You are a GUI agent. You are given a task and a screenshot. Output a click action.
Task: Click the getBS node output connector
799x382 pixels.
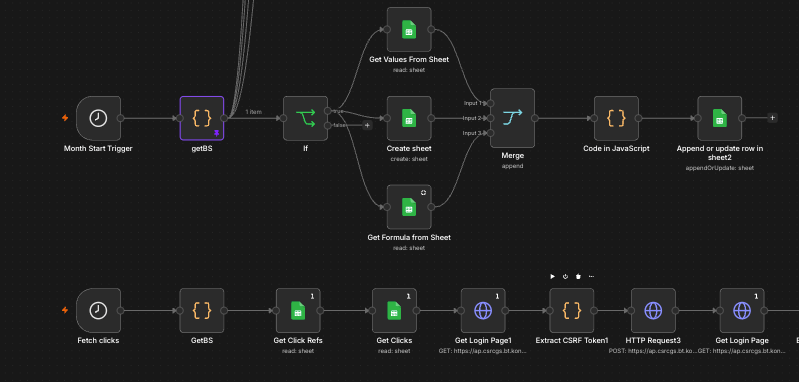(x=224, y=118)
